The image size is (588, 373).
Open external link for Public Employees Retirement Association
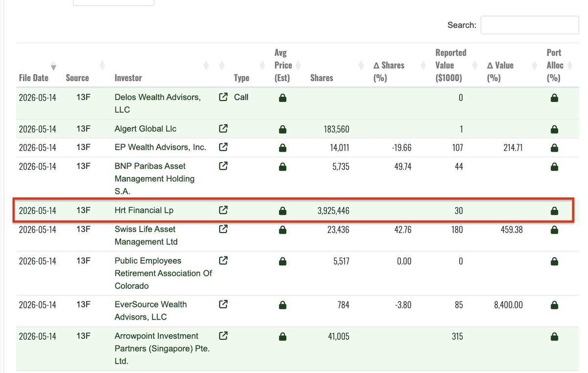[x=223, y=260]
